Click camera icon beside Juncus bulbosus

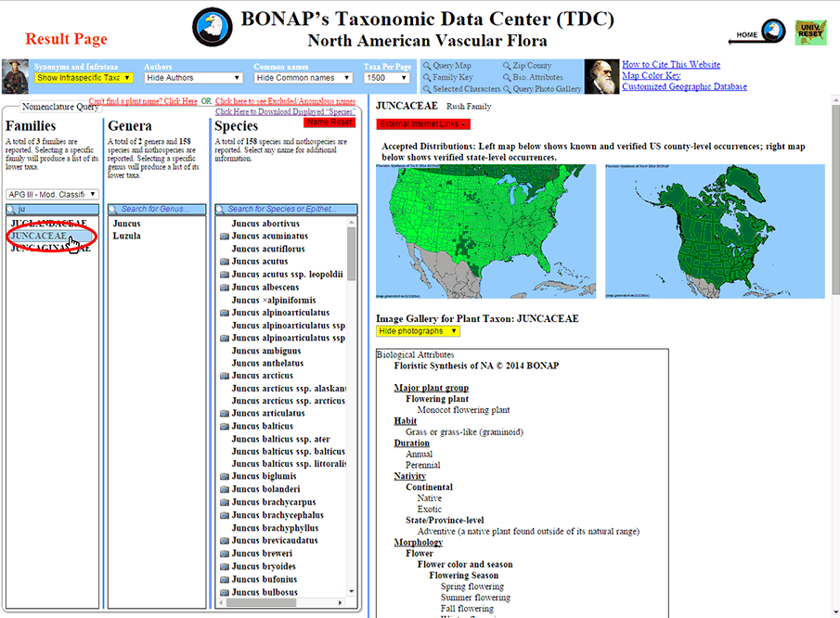(225, 592)
